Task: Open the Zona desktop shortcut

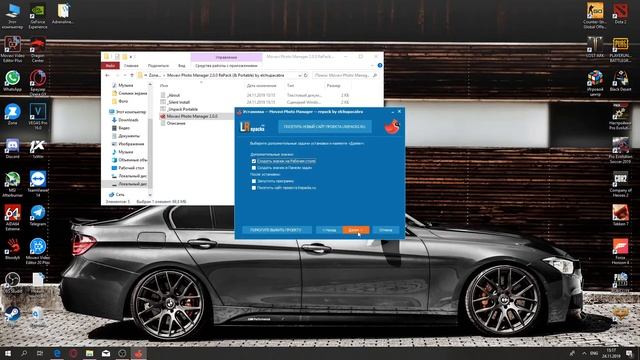Action: coord(12,115)
